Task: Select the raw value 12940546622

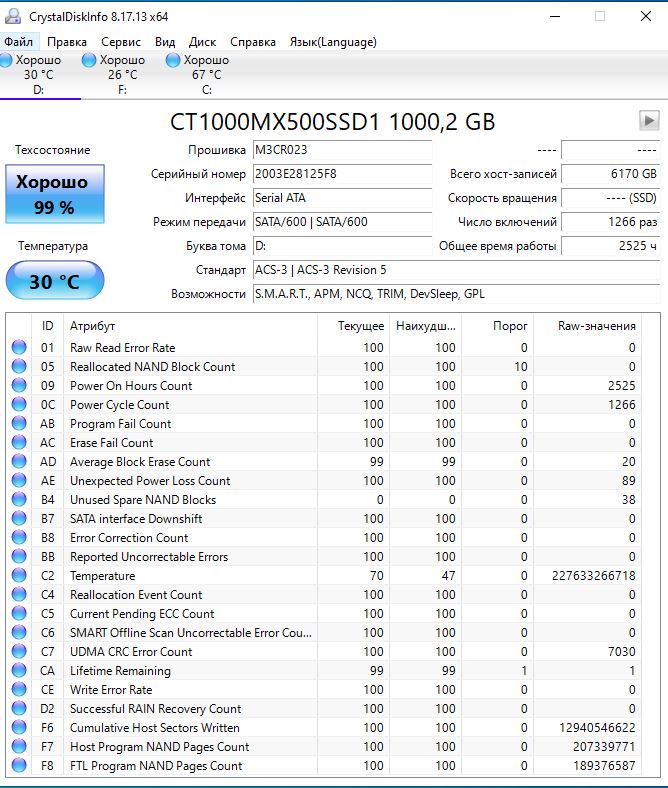Action: click(597, 727)
